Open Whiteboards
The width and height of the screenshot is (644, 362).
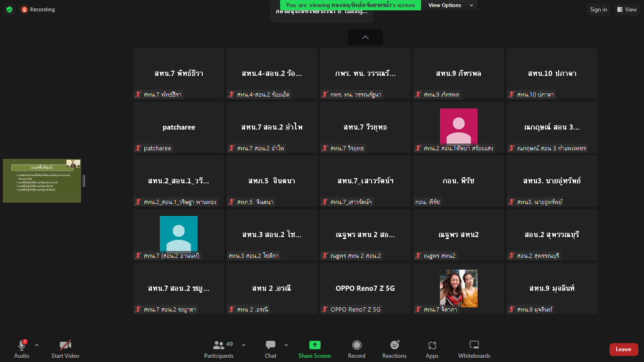[x=474, y=349]
